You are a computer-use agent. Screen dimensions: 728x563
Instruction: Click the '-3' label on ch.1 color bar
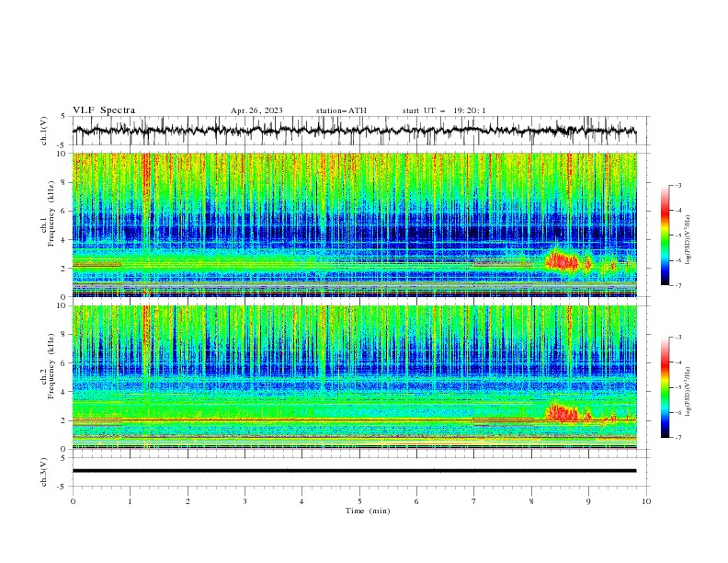tap(677, 185)
